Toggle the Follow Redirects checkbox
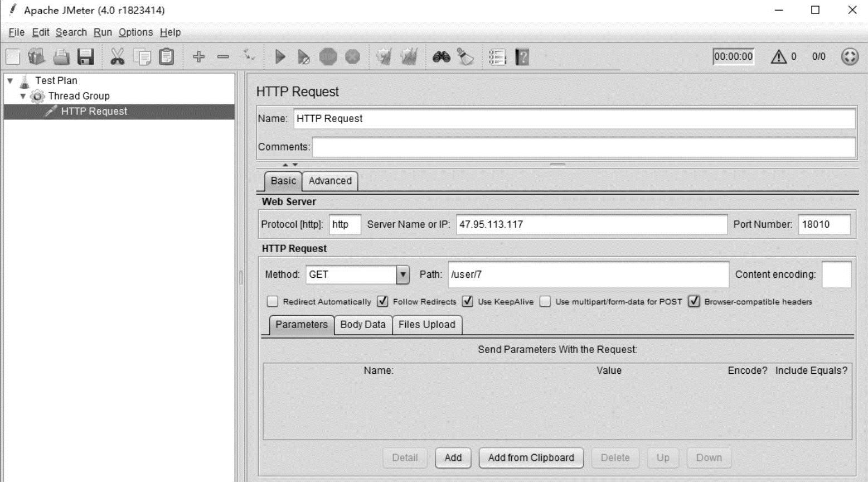This screenshot has height=482, width=868. point(382,302)
